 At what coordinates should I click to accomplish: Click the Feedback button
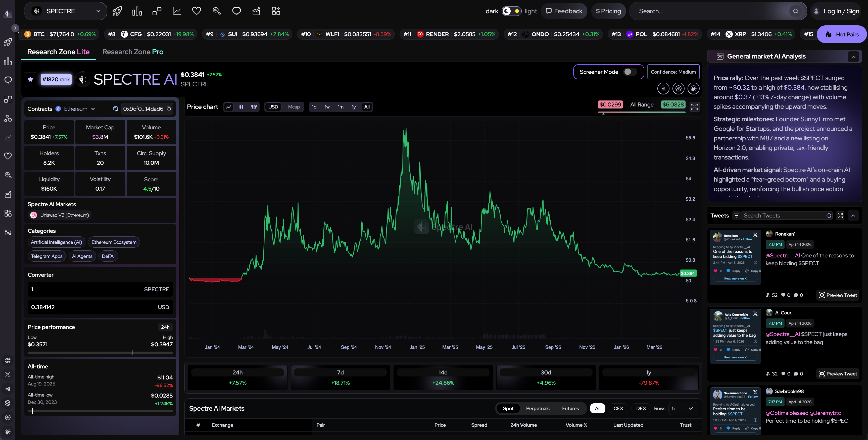coord(564,11)
